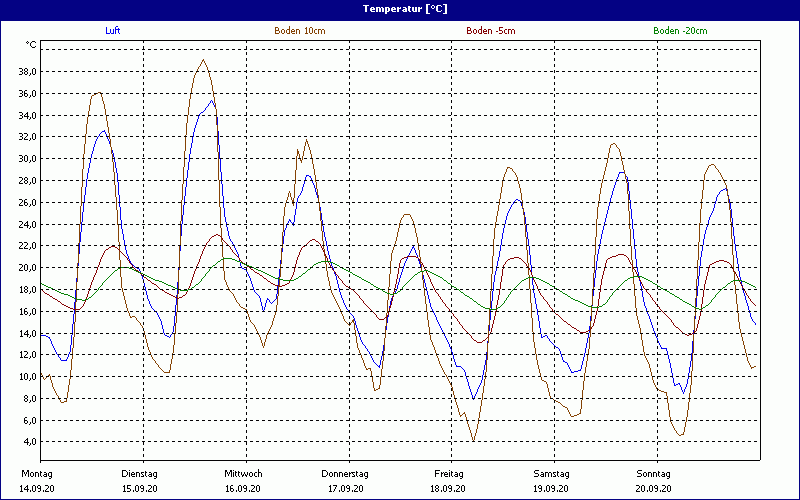Click the "Sonntag" day label
The image size is (800, 500).
[654, 474]
